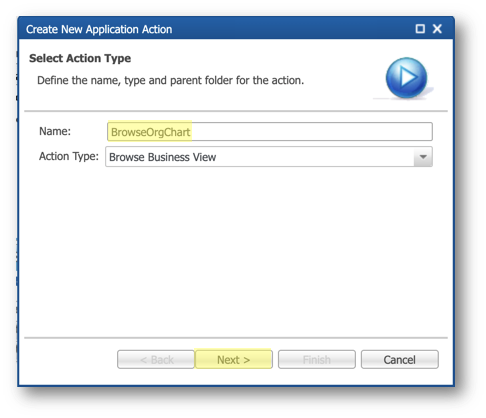
Task: Click the disabled < Back button
Action: click(x=156, y=359)
